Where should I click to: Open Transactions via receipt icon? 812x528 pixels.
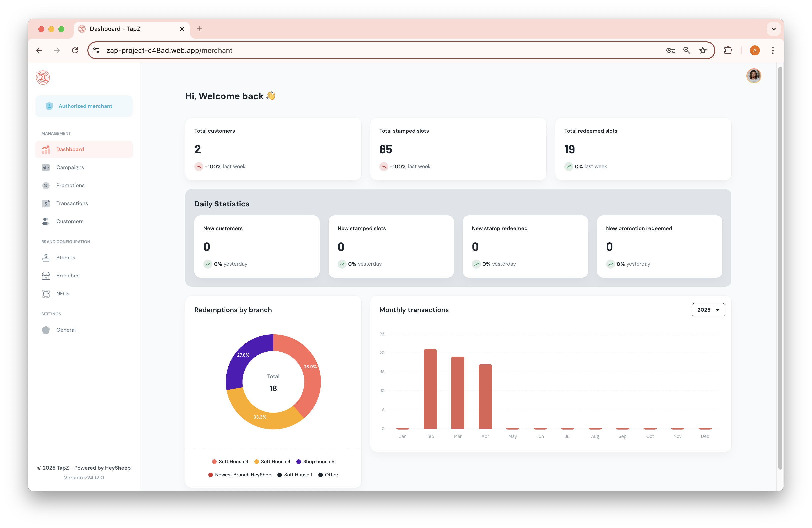click(46, 204)
